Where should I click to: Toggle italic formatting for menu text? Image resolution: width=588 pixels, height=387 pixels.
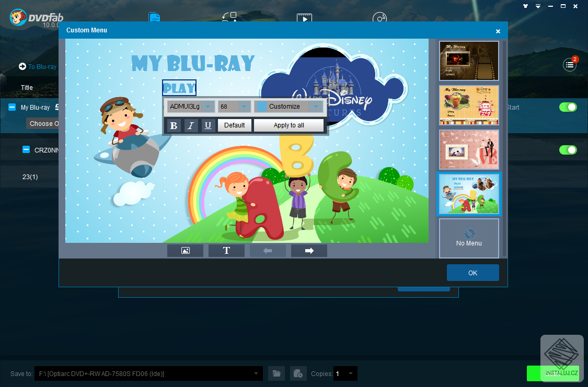coord(191,125)
